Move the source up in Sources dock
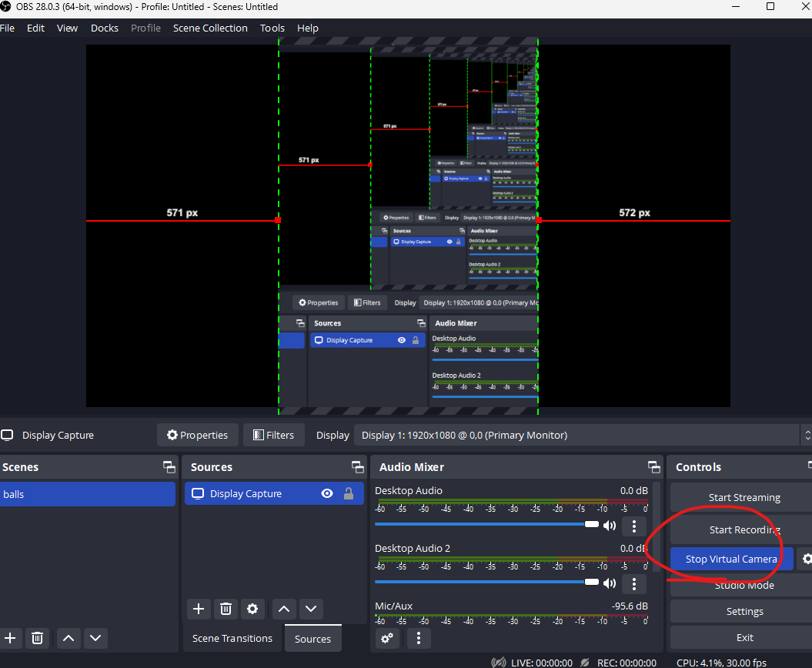The image size is (812, 668). [284, 609]
